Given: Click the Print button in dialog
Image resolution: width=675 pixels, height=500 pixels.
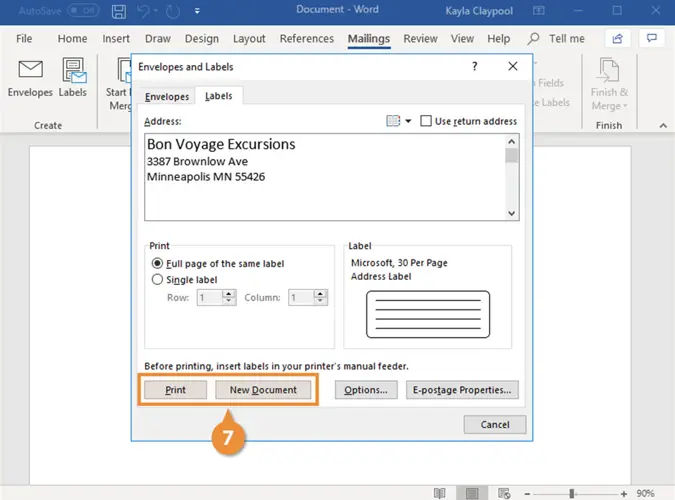Looking at the screenshot, I should pyautogui.click(x=175, y=390).
